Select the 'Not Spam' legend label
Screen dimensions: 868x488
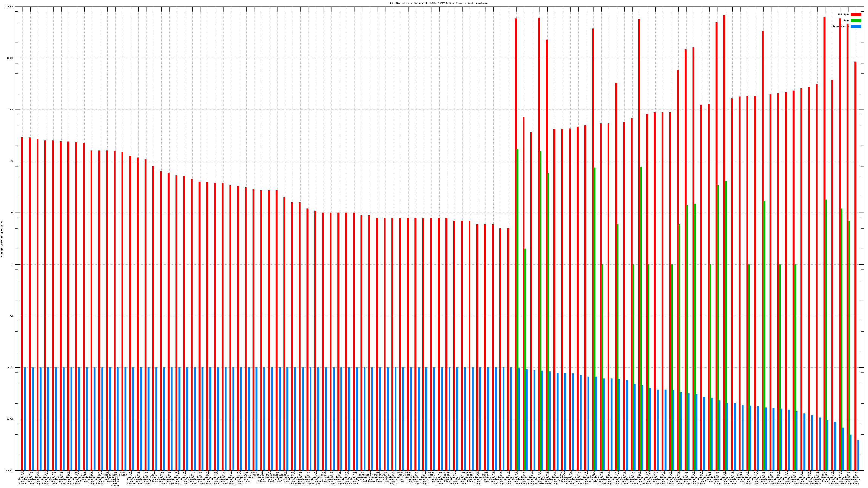[844, 14]
